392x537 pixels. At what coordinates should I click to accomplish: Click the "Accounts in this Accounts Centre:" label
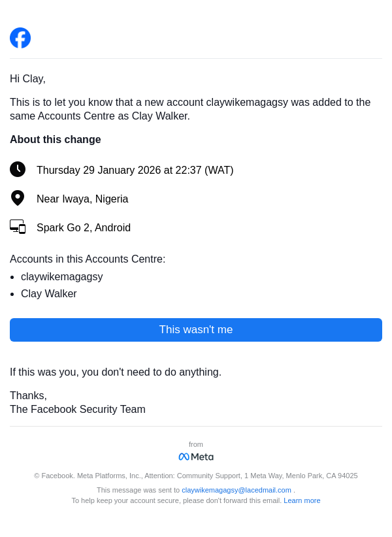tap(88, 259)
